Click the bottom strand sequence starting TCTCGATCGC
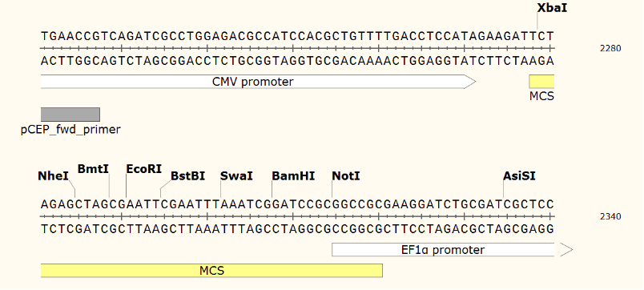 pos(297,229)
